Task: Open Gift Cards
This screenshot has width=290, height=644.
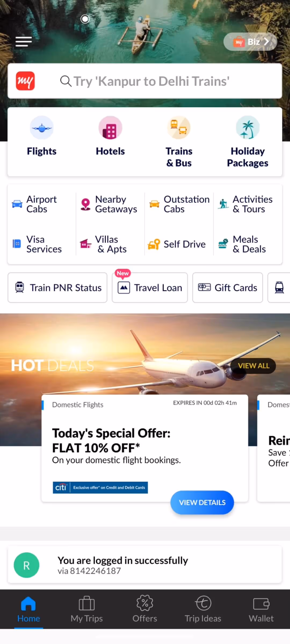Action: point(228,288)
